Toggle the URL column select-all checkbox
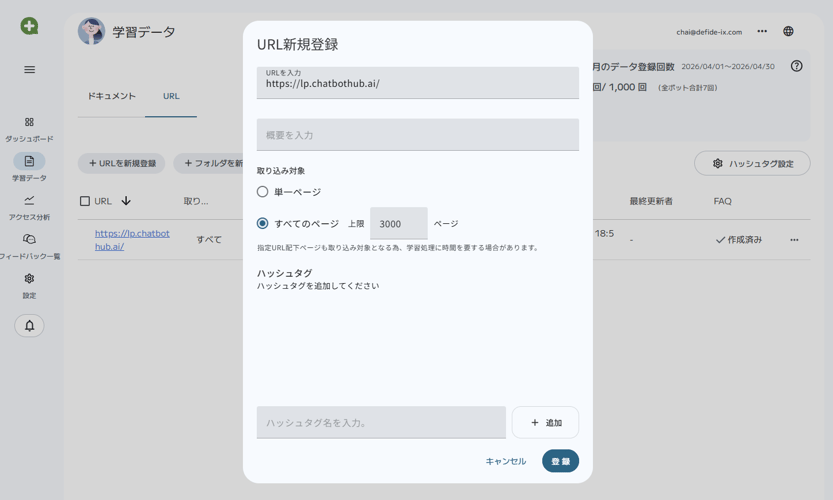The width and height of the screenshot is (833, 500). coord(85,201)
